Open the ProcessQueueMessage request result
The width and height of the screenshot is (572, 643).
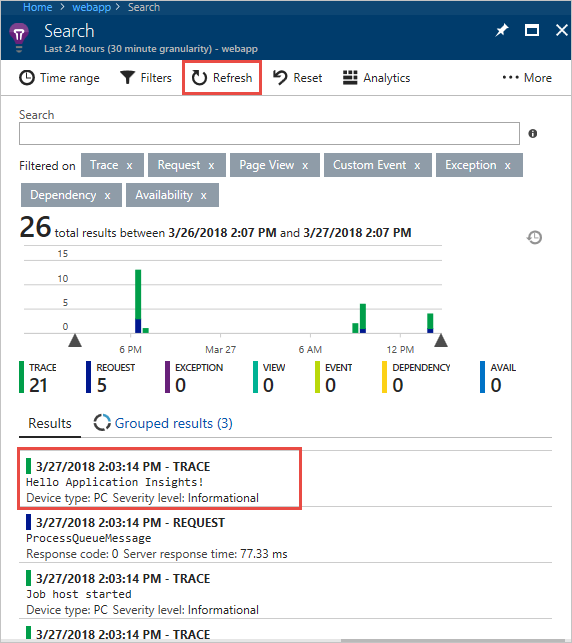click(285, 535)
